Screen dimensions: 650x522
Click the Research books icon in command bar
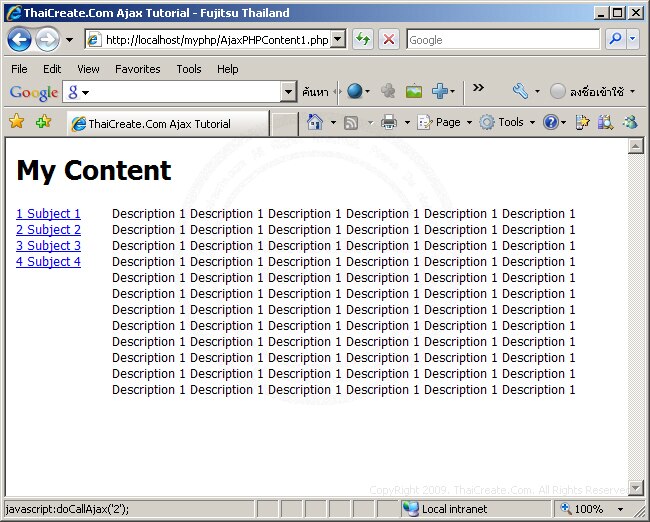(x=606, y=122)
